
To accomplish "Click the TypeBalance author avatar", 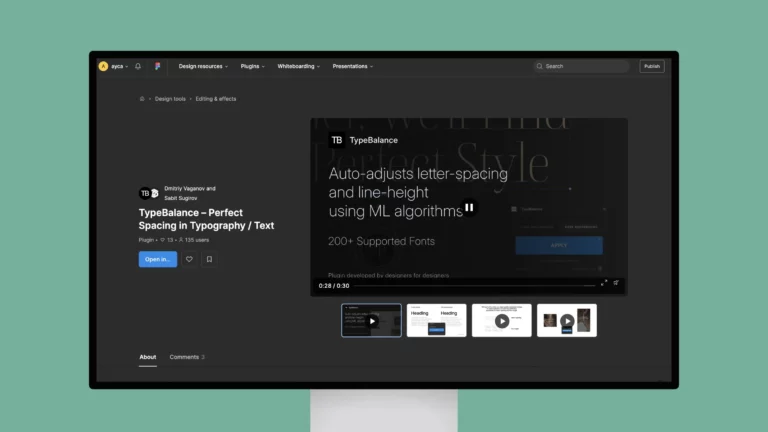I will click(x=144, y=193).
